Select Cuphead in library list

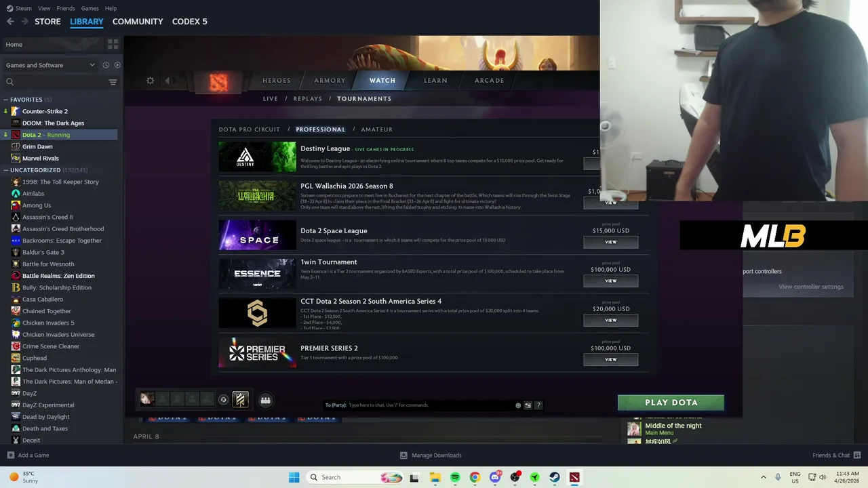click(35, 358)
